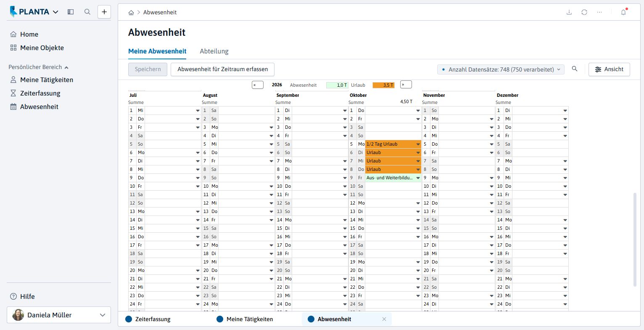Image resolution: width=644 pixels, height=330 pixels.
Task: Open the Ansicht view settings button
Action: (609, 69)
